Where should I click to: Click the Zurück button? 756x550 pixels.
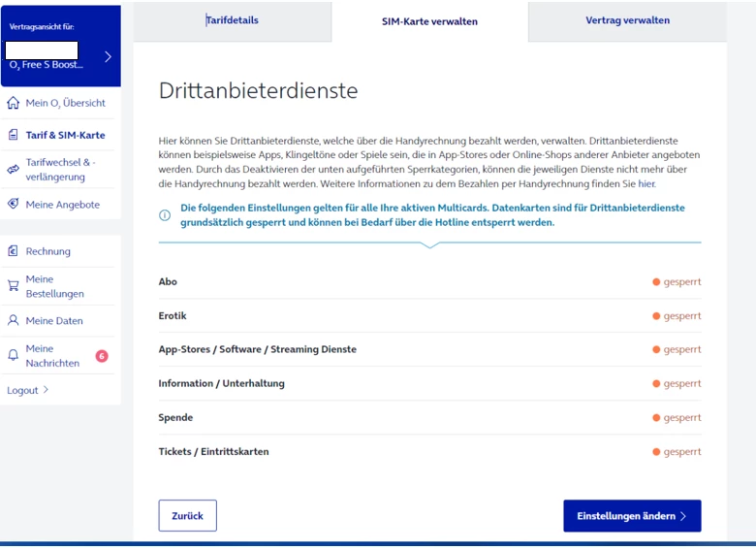point(188,516)
